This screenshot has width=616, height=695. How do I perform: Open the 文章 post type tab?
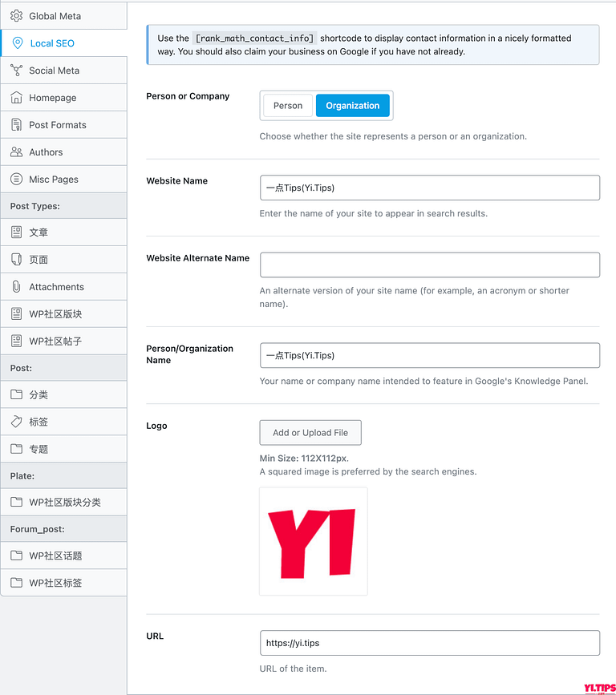[x=63, y=232]
